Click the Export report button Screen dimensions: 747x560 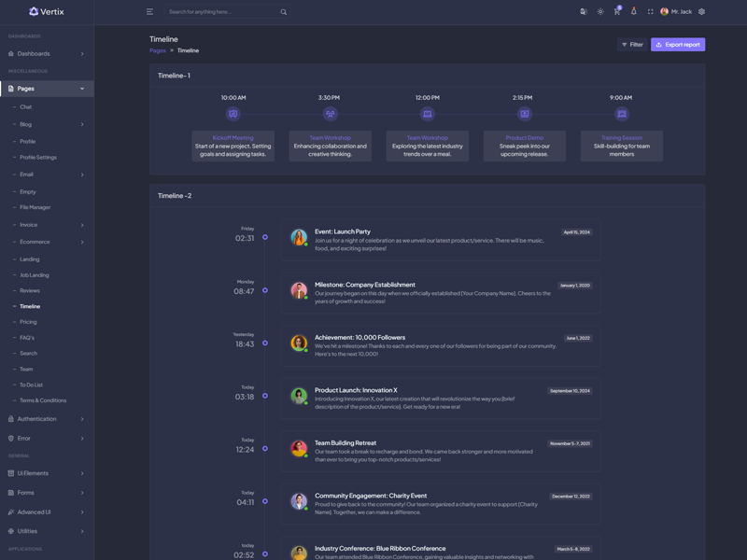(x=678, y=45)
